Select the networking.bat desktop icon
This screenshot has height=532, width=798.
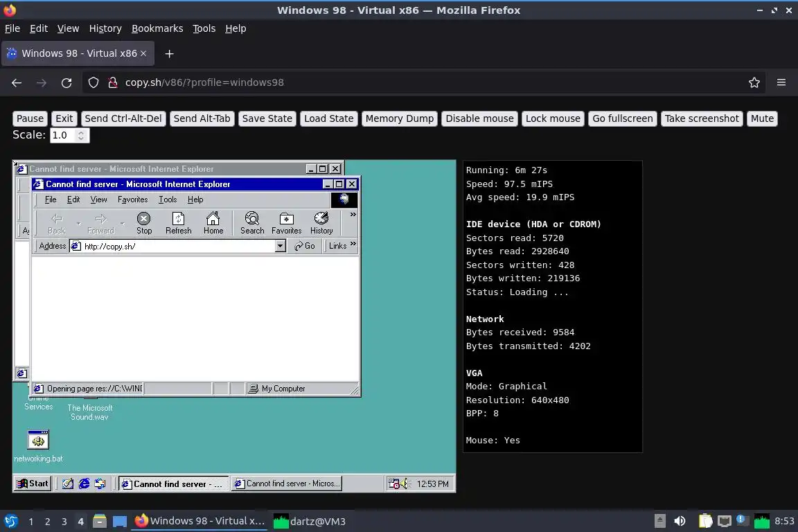[38, 447]
